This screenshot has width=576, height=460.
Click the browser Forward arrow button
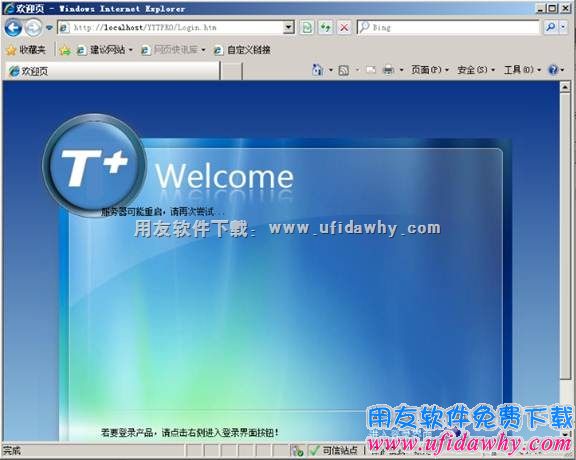coord(34,28)
